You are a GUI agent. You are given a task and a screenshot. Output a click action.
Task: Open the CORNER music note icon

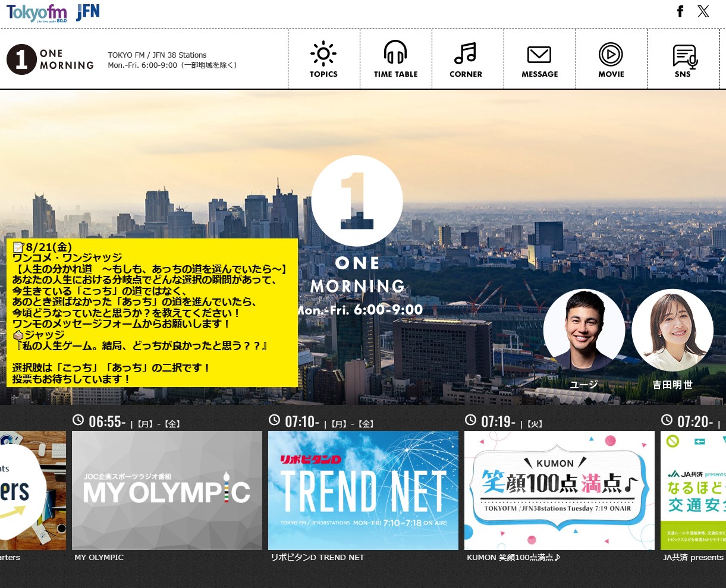tap(466, 54)
